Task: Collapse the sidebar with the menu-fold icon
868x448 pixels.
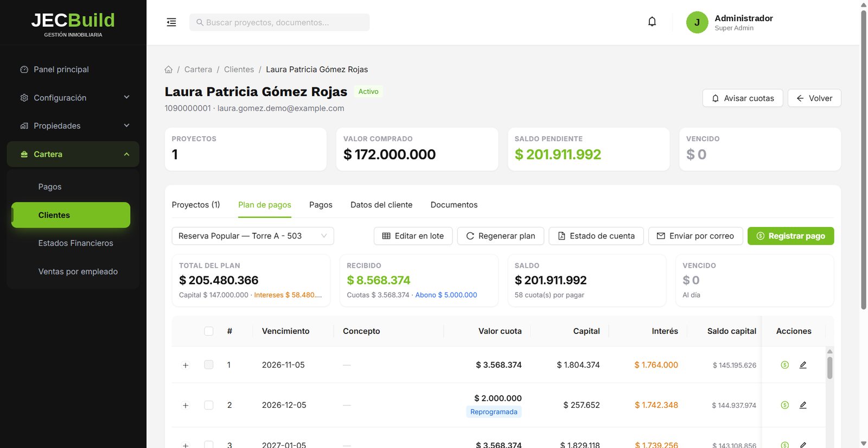Action: [x=171, y=22]
